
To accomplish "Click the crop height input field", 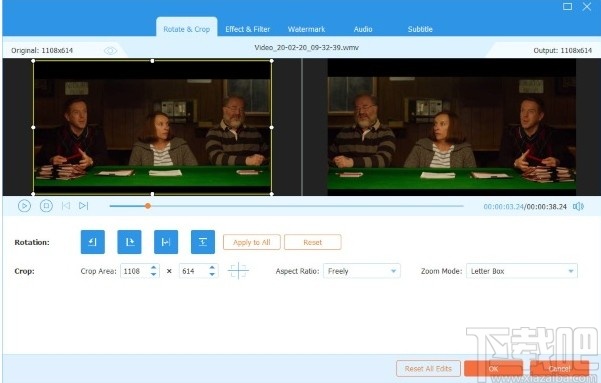I will pyautogui.click(x=194, y=271).
